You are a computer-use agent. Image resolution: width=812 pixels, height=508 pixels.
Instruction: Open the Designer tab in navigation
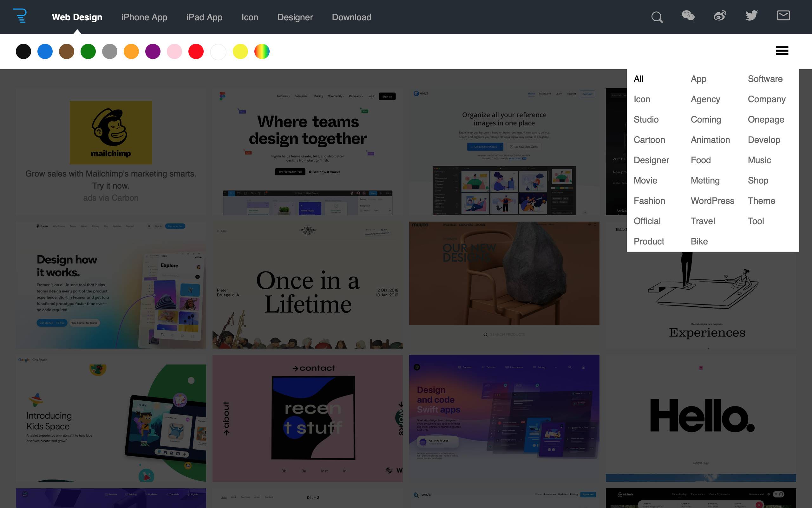click(295, 17)
